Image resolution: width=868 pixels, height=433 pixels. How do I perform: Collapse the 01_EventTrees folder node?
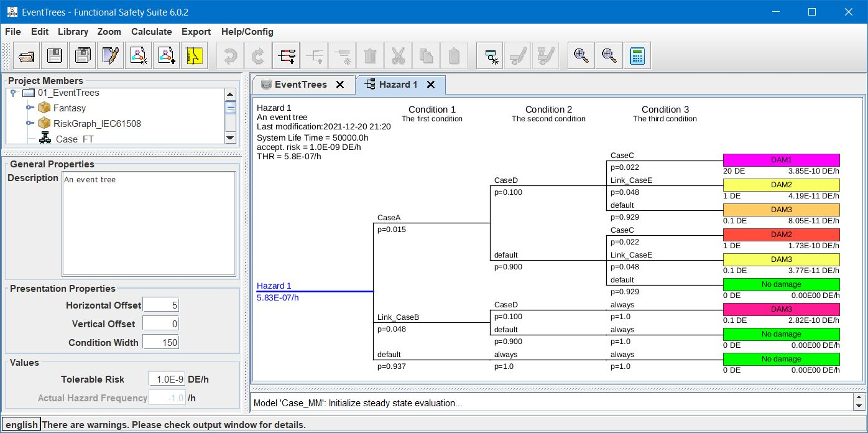pos(13,93)
